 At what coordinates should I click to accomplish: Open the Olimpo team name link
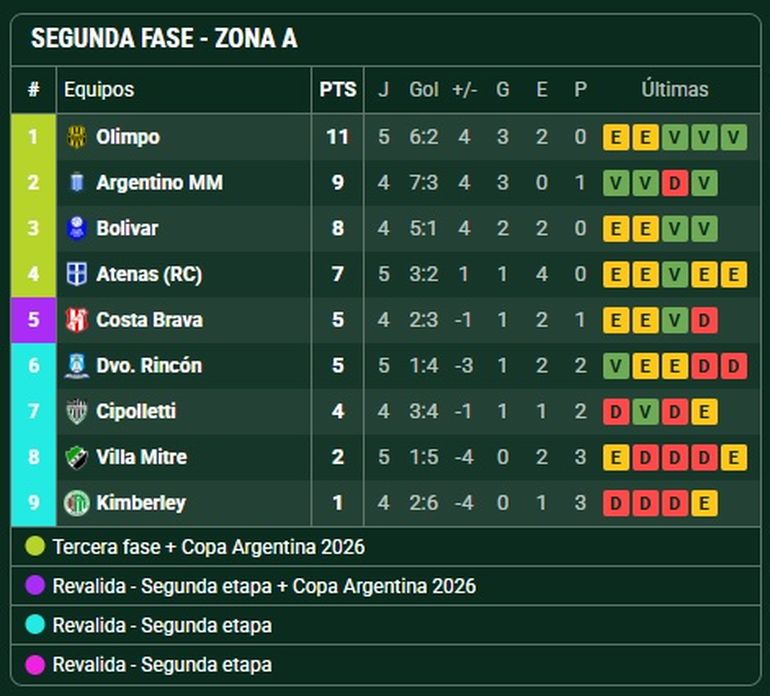[128, 137]
